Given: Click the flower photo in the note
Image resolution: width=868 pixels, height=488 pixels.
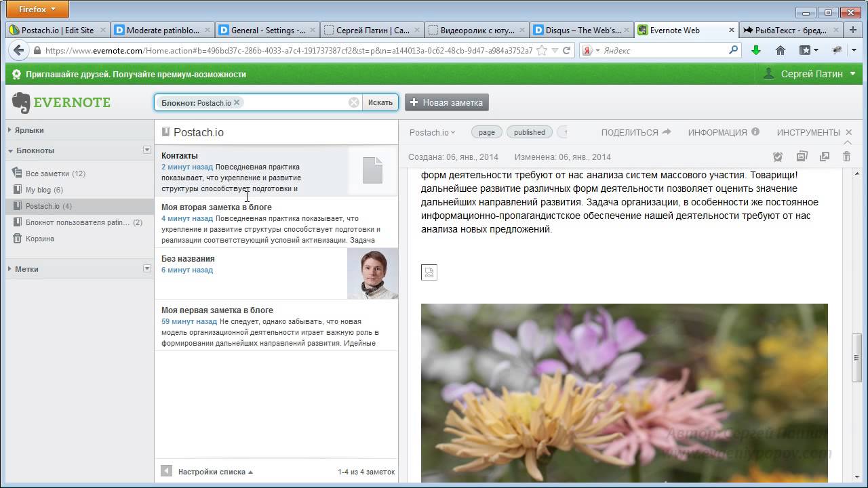Looking at the screenshot, I should click(x=624, y=393).
